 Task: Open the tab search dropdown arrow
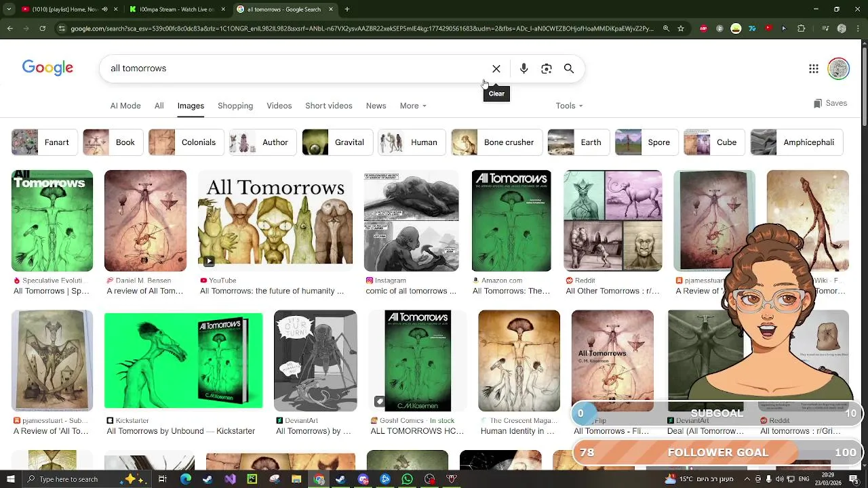coord(9,9)
